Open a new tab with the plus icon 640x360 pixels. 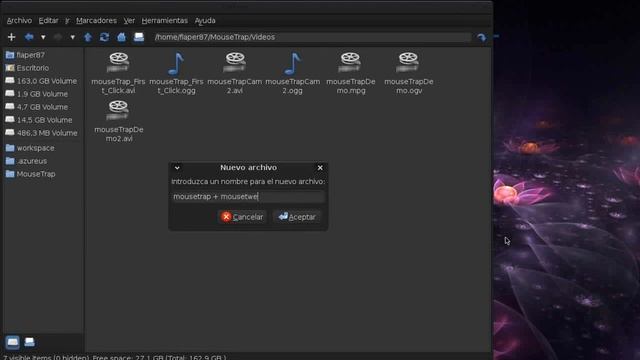11,37
